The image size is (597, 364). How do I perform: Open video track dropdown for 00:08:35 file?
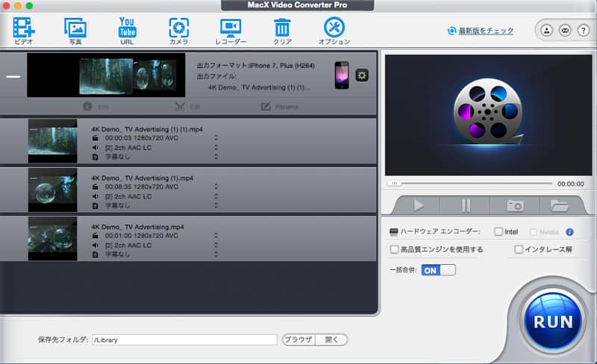click(x=216, y=186)
